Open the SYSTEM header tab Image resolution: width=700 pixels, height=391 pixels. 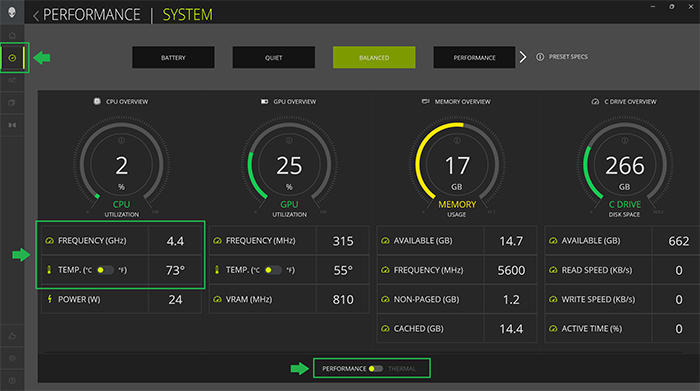point(188,15)
